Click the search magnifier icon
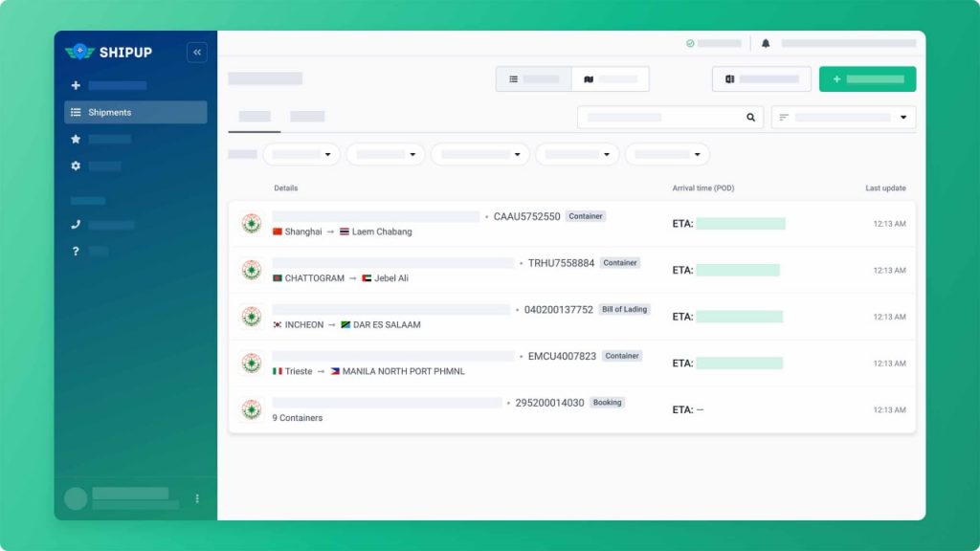Image resolution: width=980 pixels, height=551 pixels. pyautogui.click(x=749, y=116)
